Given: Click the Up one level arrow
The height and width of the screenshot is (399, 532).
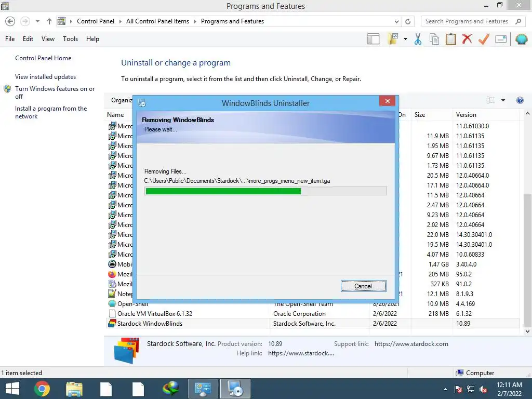Looking at the screenshot, I should point(49,21).
